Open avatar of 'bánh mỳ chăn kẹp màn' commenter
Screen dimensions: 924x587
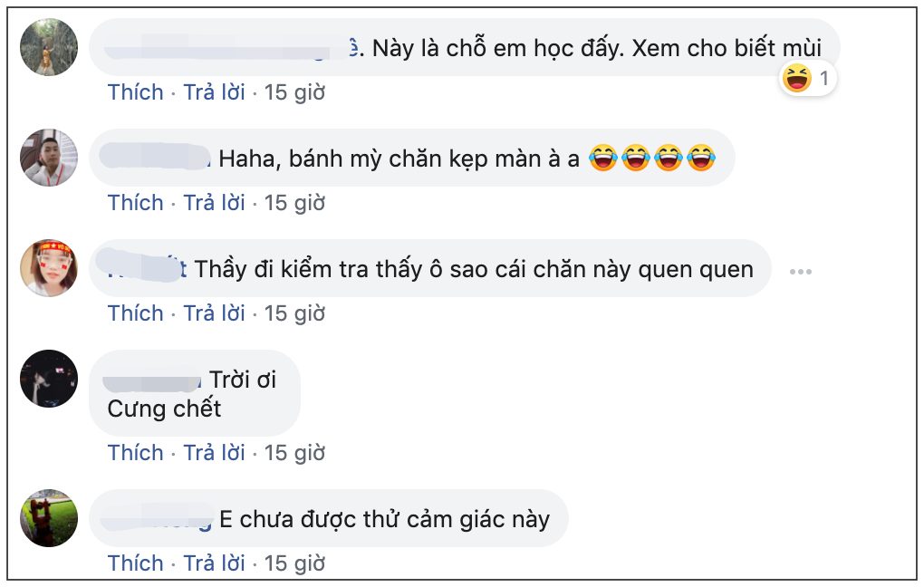(x=49, y=158)
